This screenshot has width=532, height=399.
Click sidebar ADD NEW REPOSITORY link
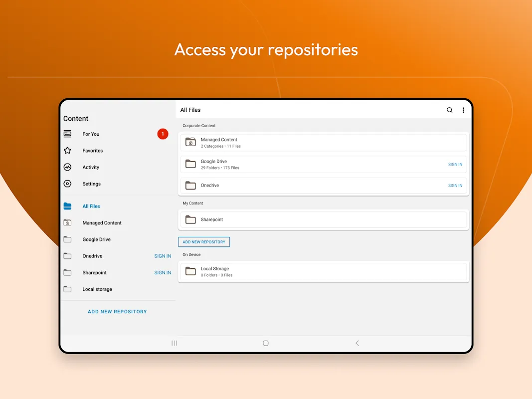pos(117,311)
